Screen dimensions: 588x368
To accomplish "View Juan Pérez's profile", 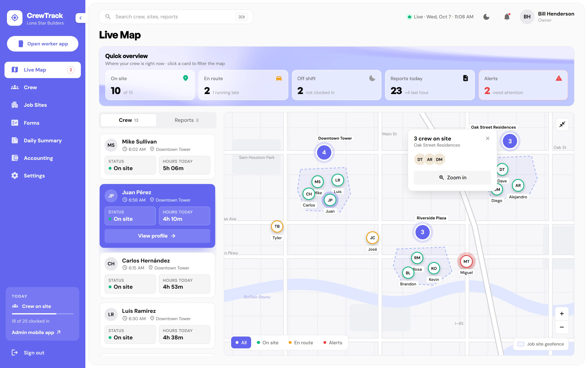I will coord(157,236).
